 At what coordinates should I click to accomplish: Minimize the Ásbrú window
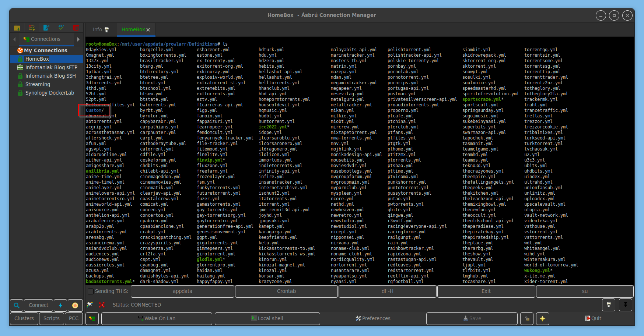(601, 15)
